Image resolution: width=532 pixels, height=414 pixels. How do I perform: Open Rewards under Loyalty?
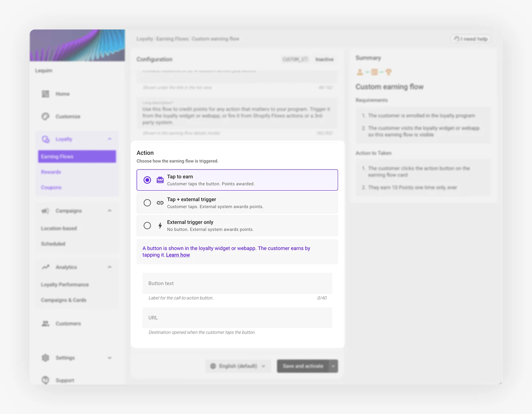(x=51, y=172)
